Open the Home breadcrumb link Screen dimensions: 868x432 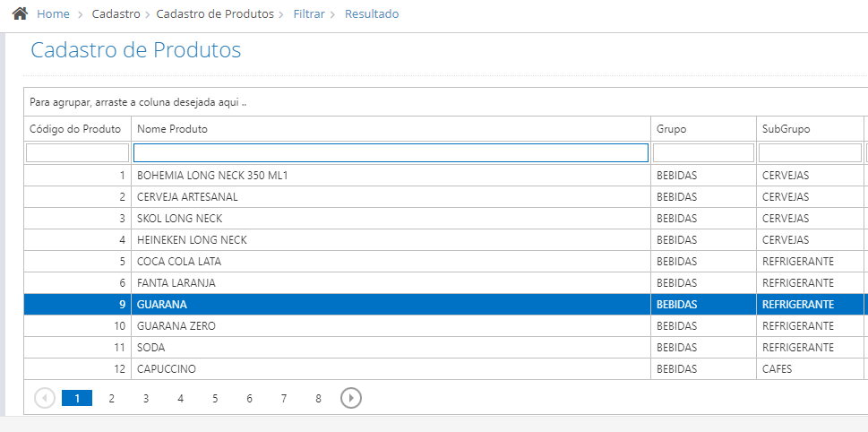coord(53,13)
